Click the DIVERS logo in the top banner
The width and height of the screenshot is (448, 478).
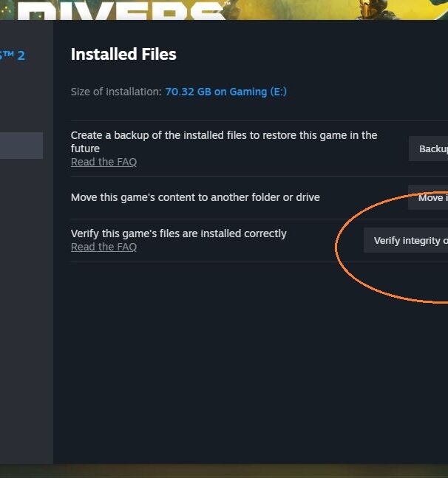click(x=122, y=12)
